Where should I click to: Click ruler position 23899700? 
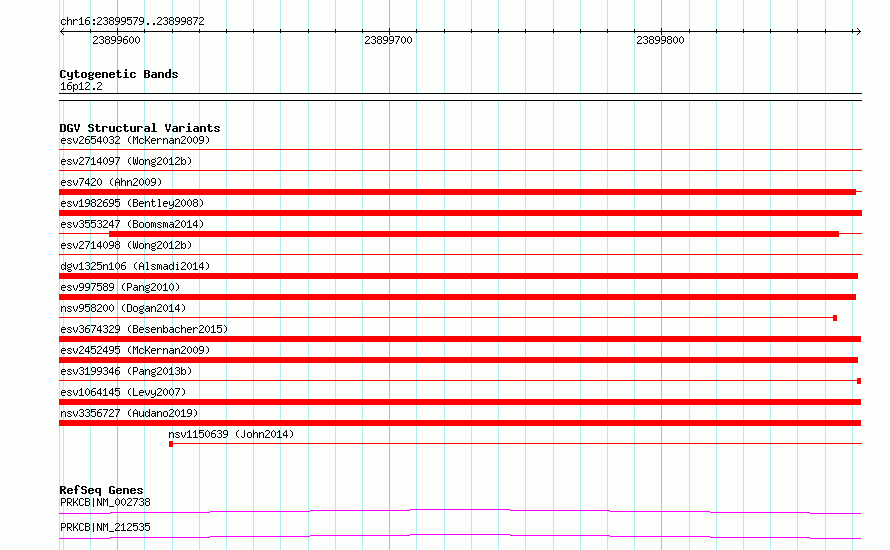click(x=388, y=40)
